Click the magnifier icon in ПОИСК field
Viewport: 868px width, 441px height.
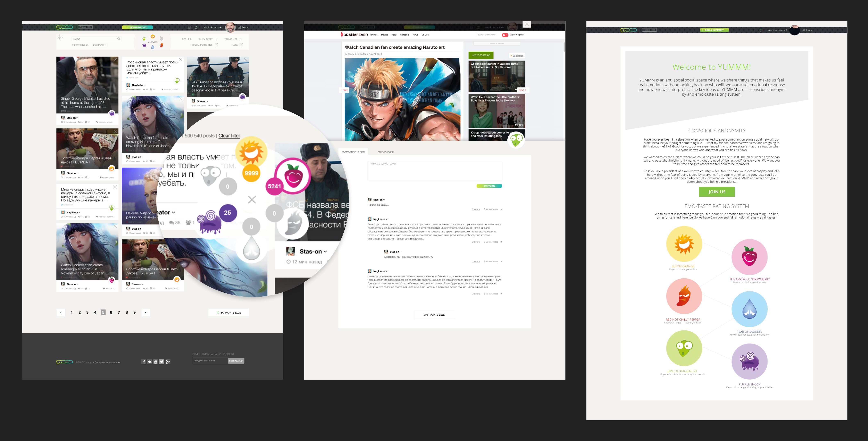(119, 39)
